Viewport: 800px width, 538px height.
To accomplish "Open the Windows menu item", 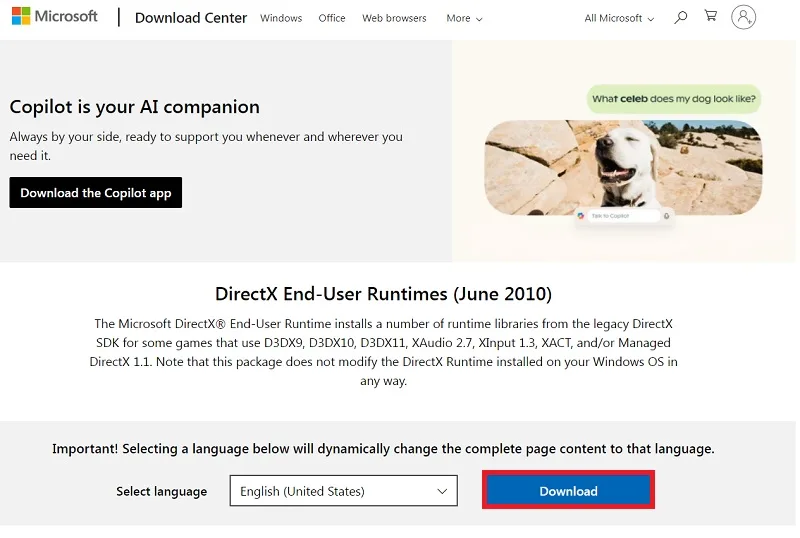I will pos(281,18).
